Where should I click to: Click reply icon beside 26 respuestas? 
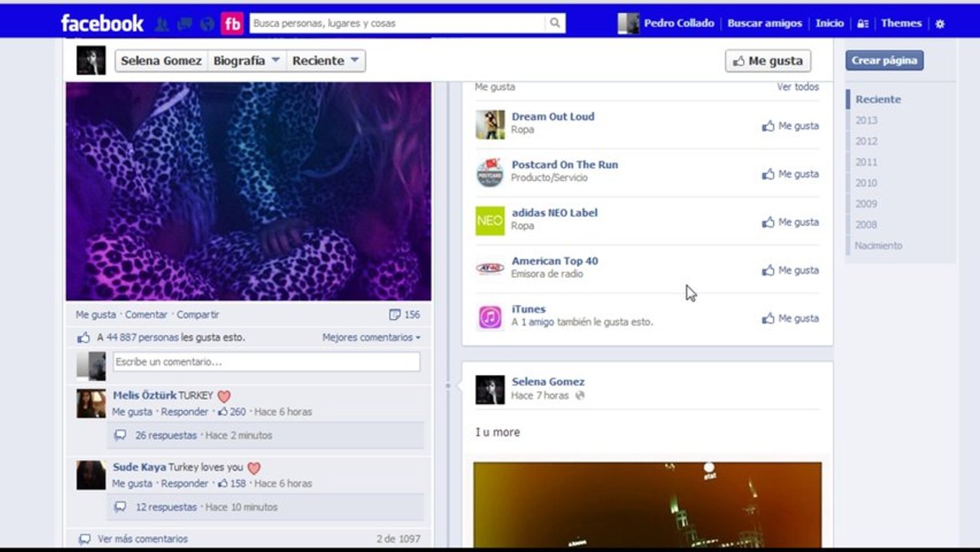[x=120, y=435]
